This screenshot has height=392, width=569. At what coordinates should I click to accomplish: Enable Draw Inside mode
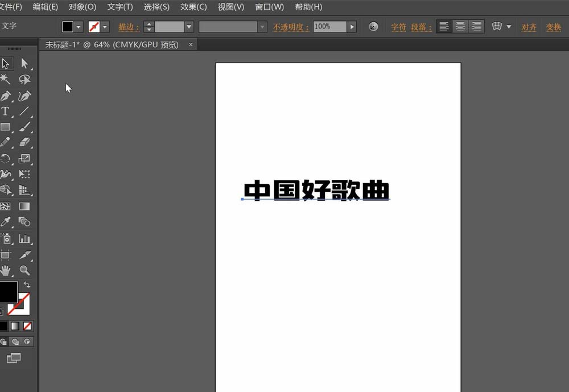[27, 341]
